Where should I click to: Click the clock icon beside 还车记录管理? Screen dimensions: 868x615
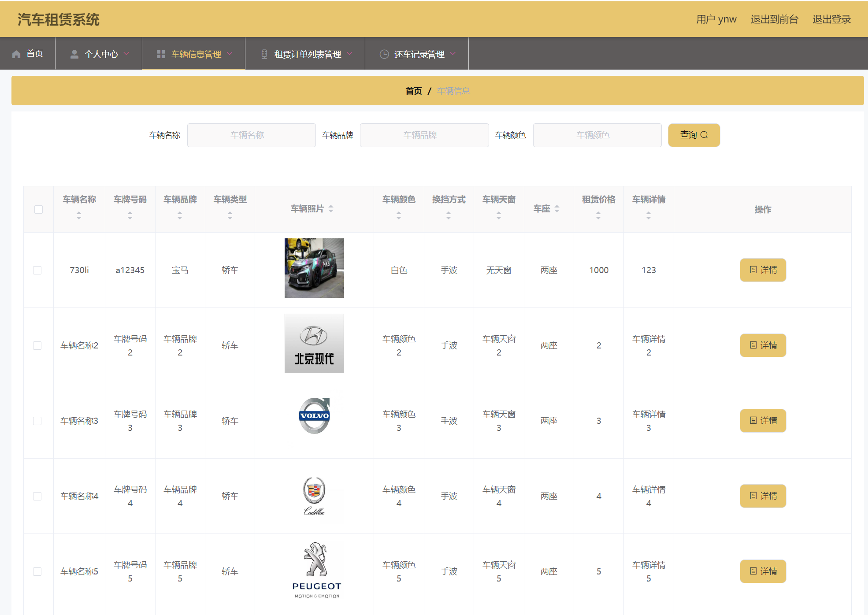click(384, 54)
